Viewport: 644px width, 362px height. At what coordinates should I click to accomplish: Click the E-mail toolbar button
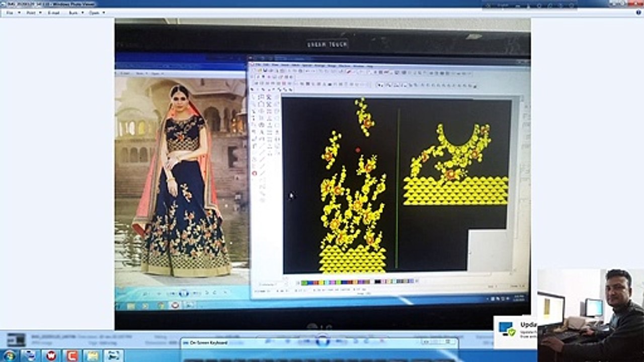[54, 13]
